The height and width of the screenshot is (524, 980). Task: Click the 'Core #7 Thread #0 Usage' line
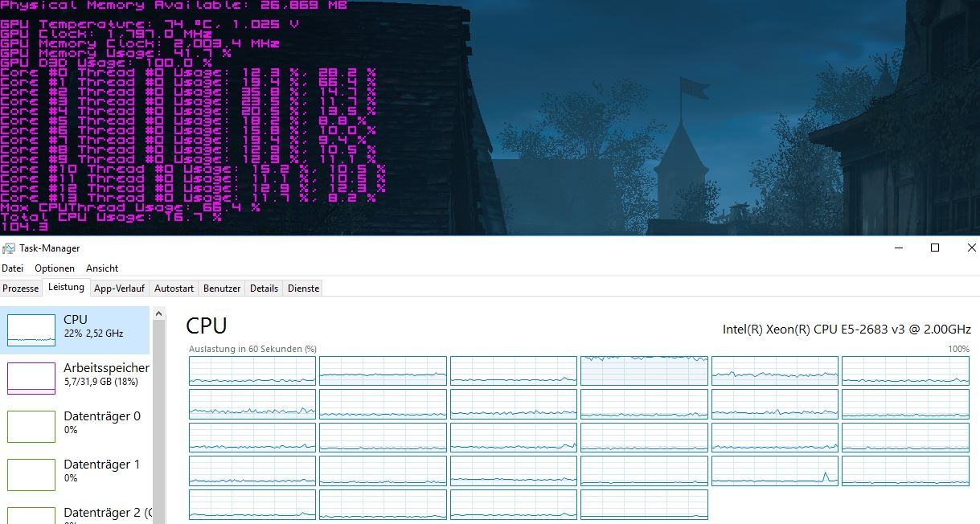(183, 140)
